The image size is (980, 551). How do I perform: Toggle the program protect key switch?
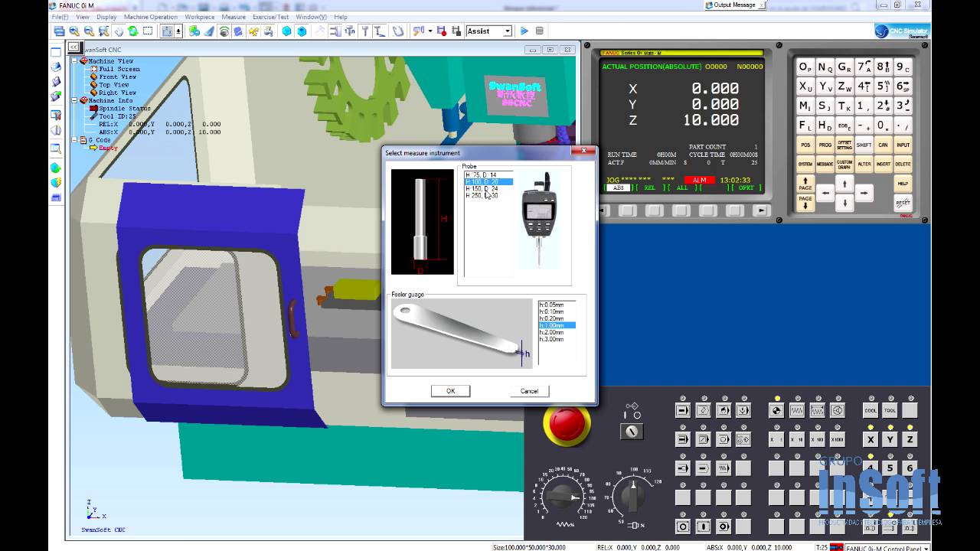pos(632,432)
